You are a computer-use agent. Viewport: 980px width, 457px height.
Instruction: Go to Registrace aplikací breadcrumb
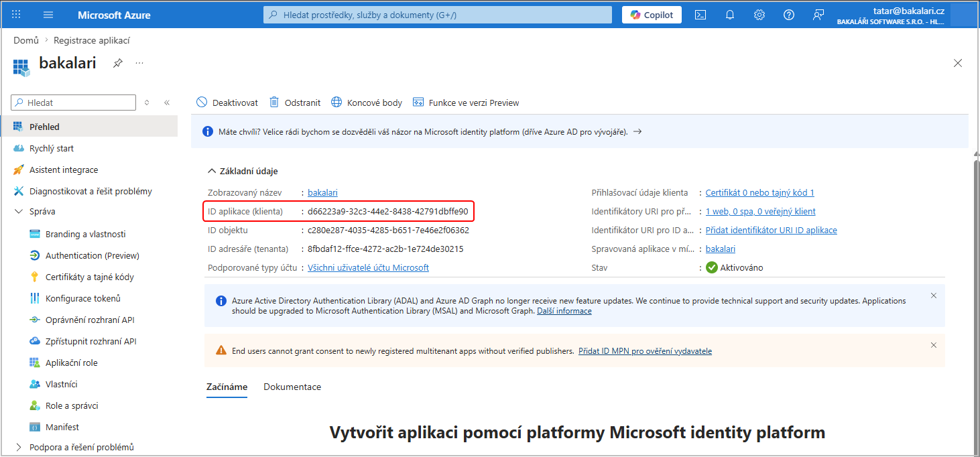(x=92, y=40)
